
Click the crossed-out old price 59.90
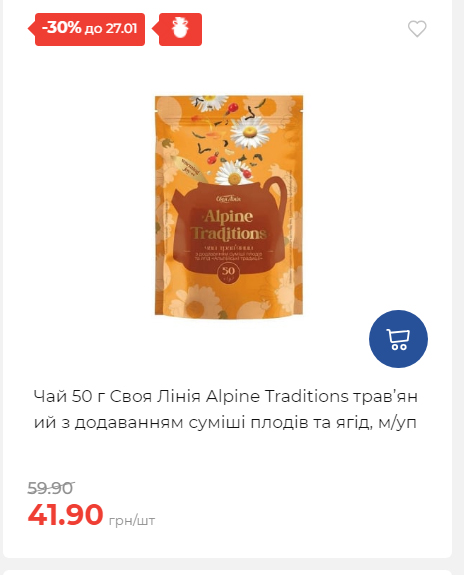click(51, 488)
